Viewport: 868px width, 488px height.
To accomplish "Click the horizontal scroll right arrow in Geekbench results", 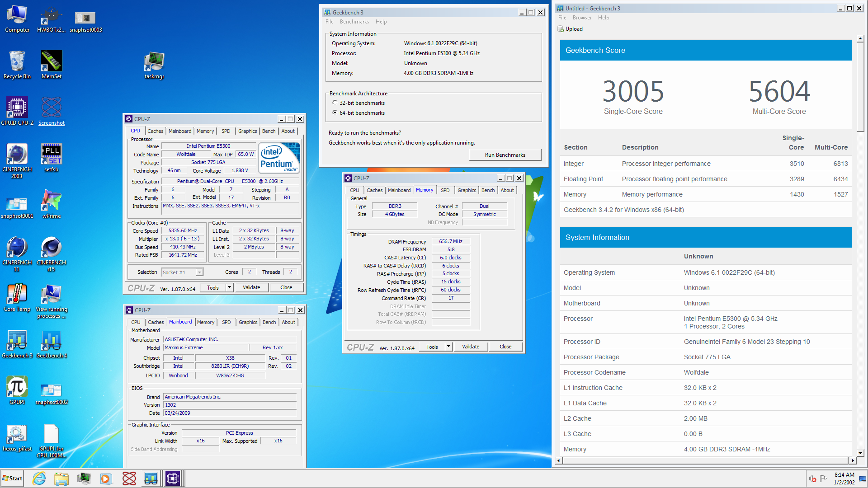I will pos(853,461).
